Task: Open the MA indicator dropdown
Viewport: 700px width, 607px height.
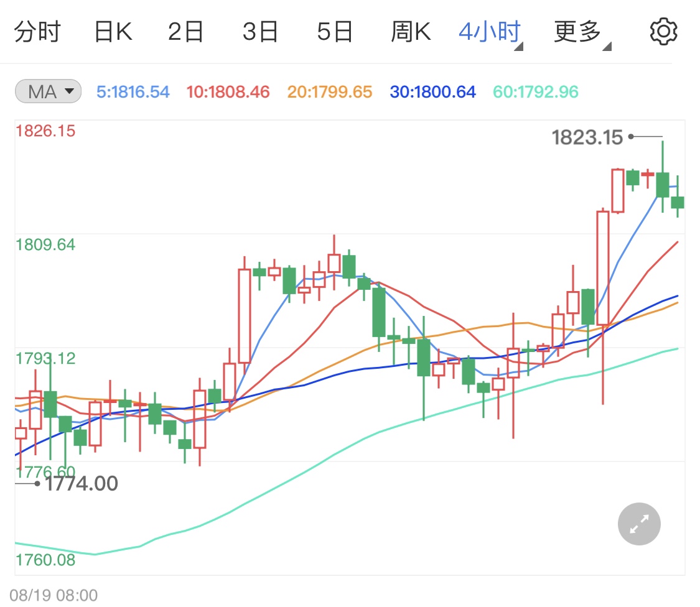Action: pyautogui.click(x=47, y=91)
